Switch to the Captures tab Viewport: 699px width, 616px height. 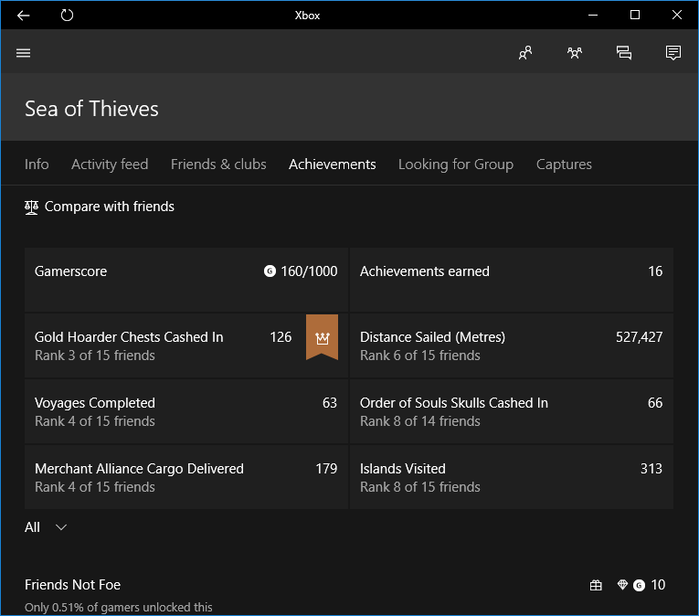564,165
